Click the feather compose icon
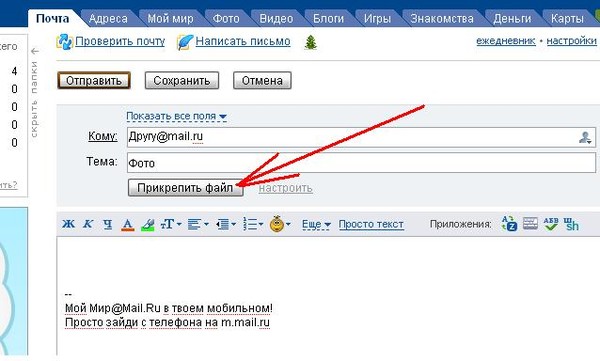The image size is (600, 361). click(185, 42)
